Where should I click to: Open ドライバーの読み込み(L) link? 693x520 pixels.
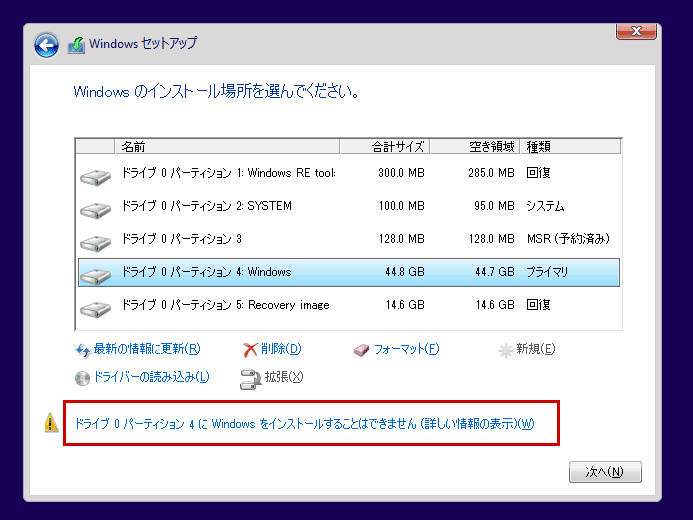point(152,377)
